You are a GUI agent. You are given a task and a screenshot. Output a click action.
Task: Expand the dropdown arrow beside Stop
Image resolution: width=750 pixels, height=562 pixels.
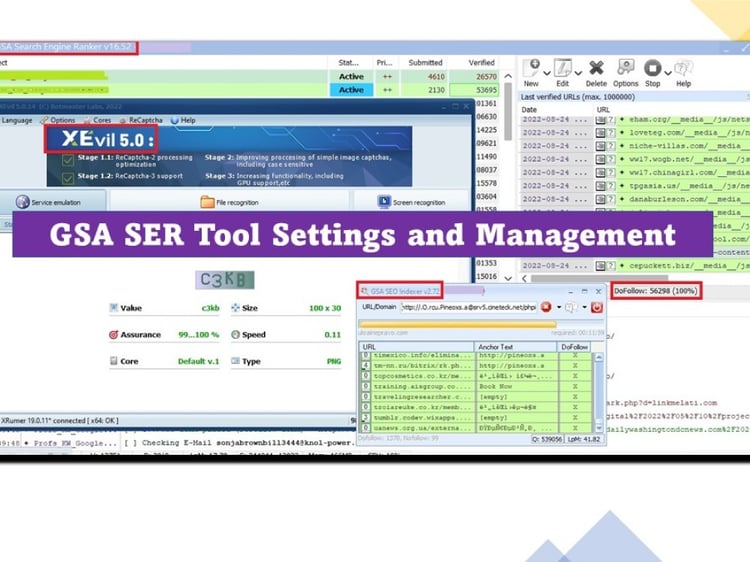pos(667,73)
